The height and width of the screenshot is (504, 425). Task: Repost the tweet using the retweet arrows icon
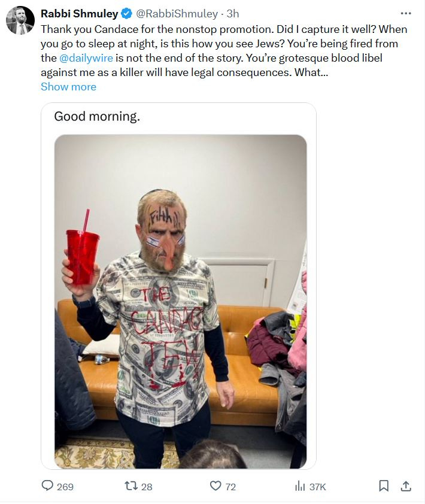tap(131, 485)
